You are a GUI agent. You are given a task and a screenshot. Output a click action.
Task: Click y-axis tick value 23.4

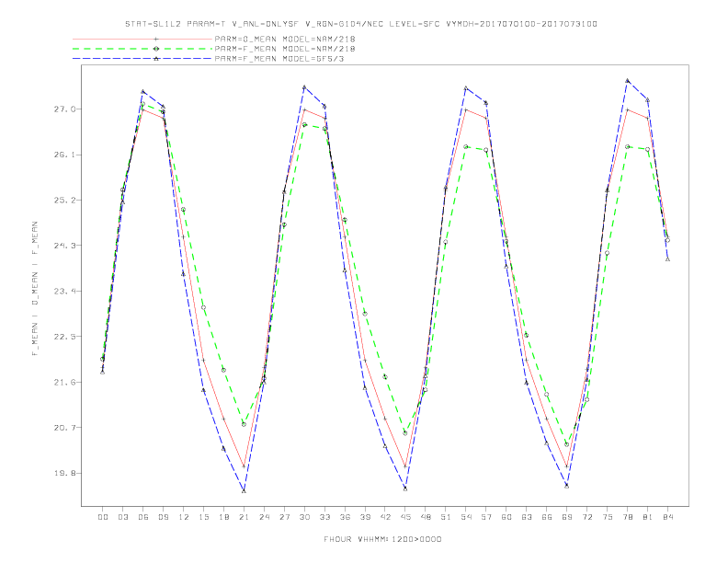pos(64,292)
